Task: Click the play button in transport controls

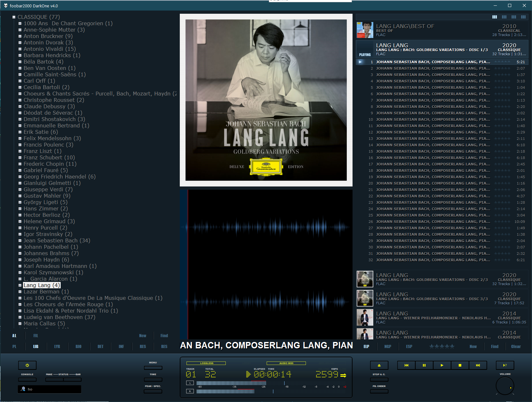Action: pyautogui.click(x=442, y=365)
